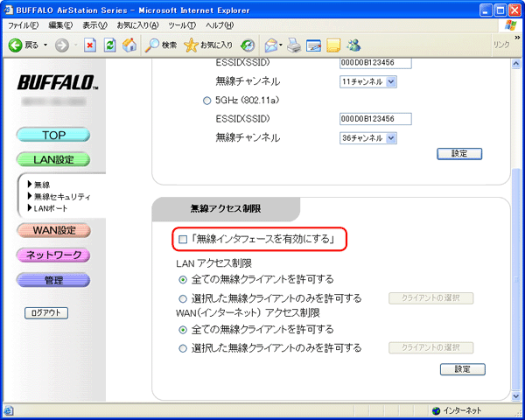Select LAN 選択した無線クライアントのみを許可する radio

(183, 298)
